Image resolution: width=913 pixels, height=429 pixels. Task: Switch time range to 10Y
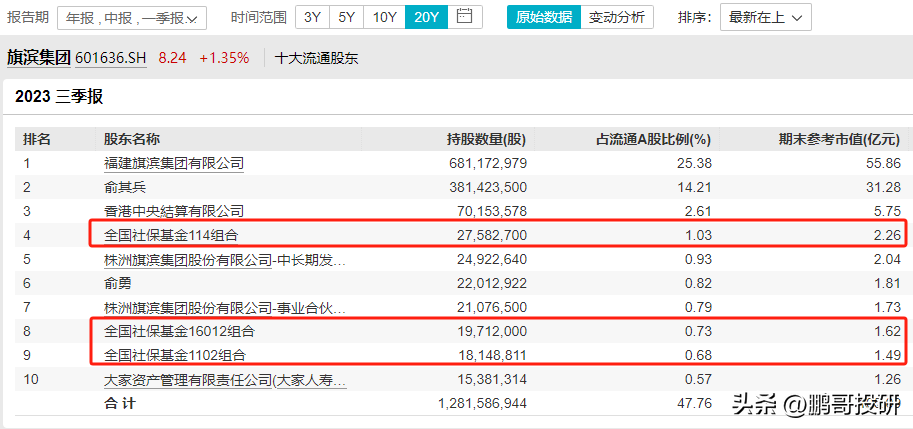pos(383,17)
